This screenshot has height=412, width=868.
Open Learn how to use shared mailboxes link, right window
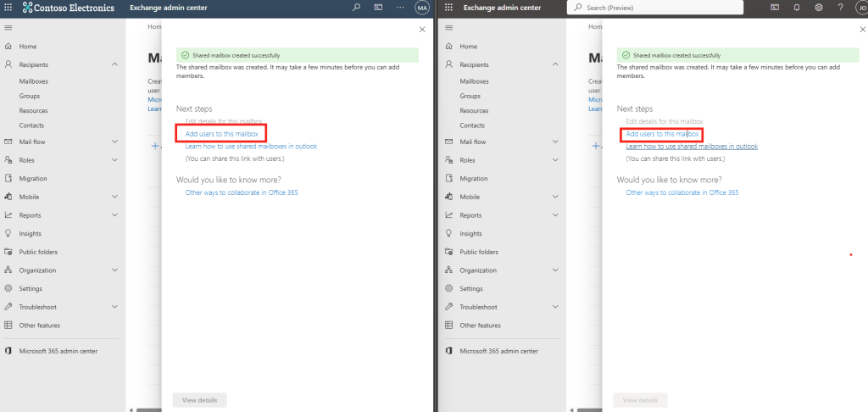point(692,146)
